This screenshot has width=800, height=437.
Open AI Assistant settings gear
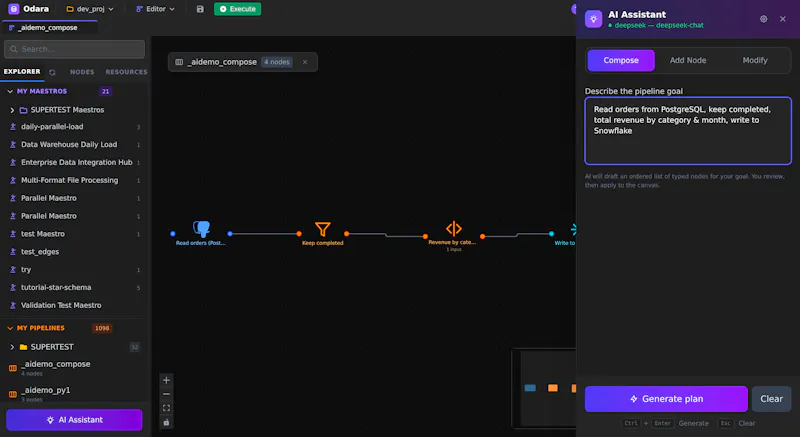763,19
